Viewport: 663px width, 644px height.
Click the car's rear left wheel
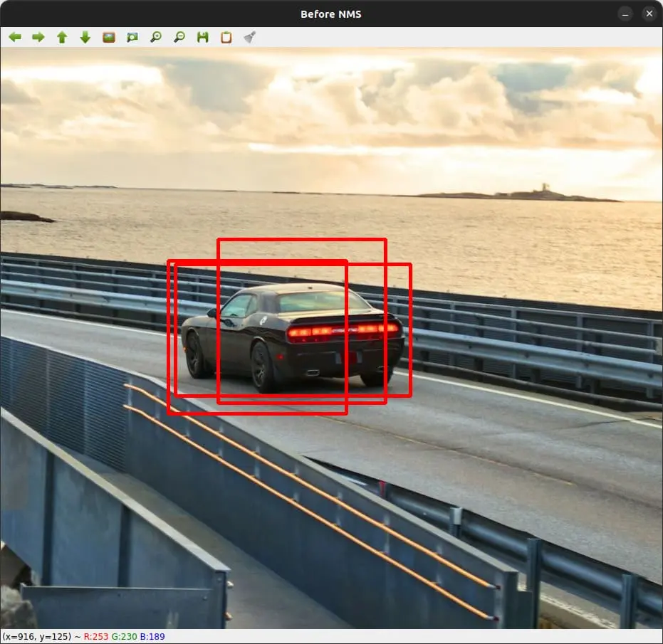[262, 366]
